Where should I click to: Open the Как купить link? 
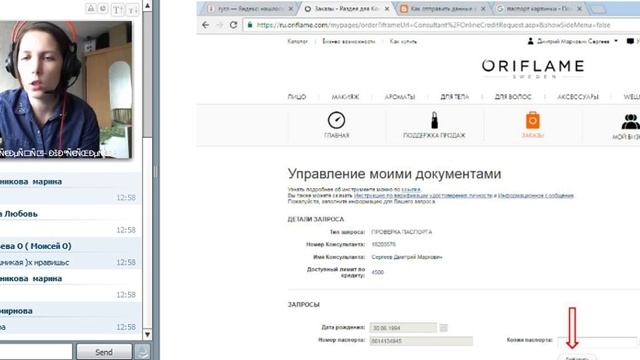(x=403, y=41)
